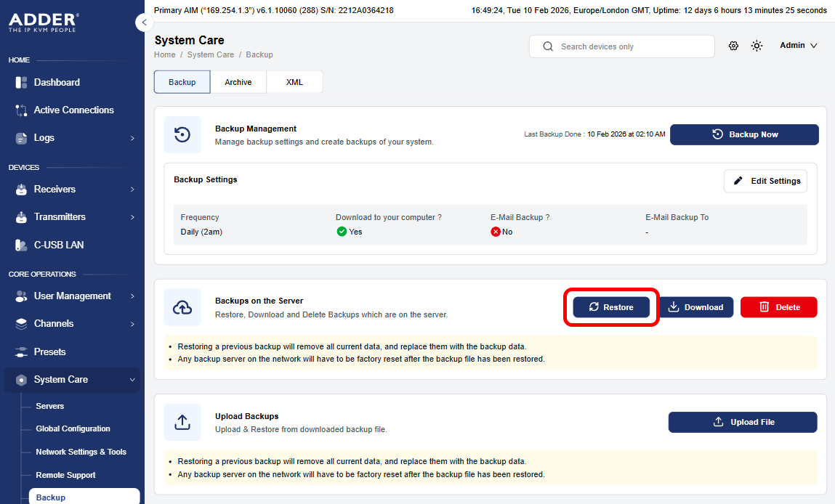
Task: Expand the Receivers chevron
Action: pos(132,190)
